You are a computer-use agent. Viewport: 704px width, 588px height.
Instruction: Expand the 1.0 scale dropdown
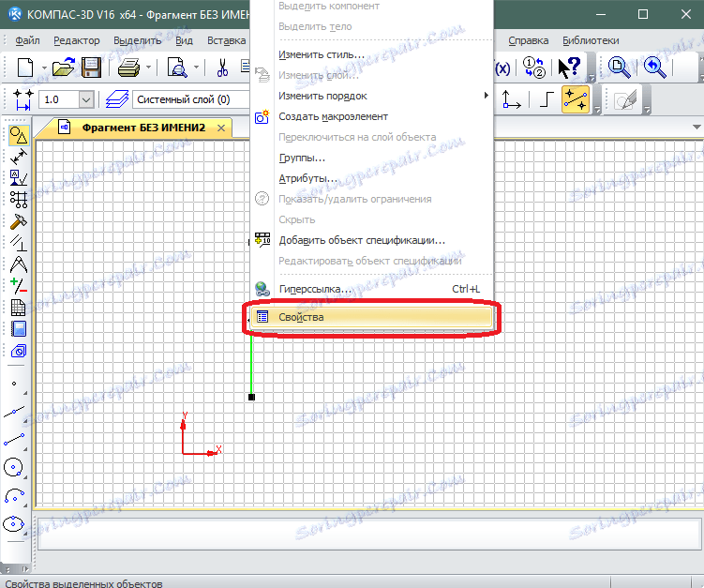tap(86, 99)
